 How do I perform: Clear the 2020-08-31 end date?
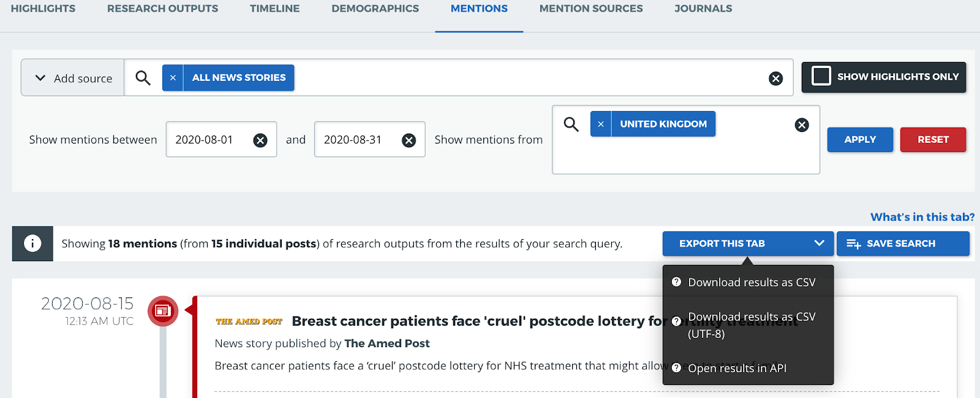[409, 140]
